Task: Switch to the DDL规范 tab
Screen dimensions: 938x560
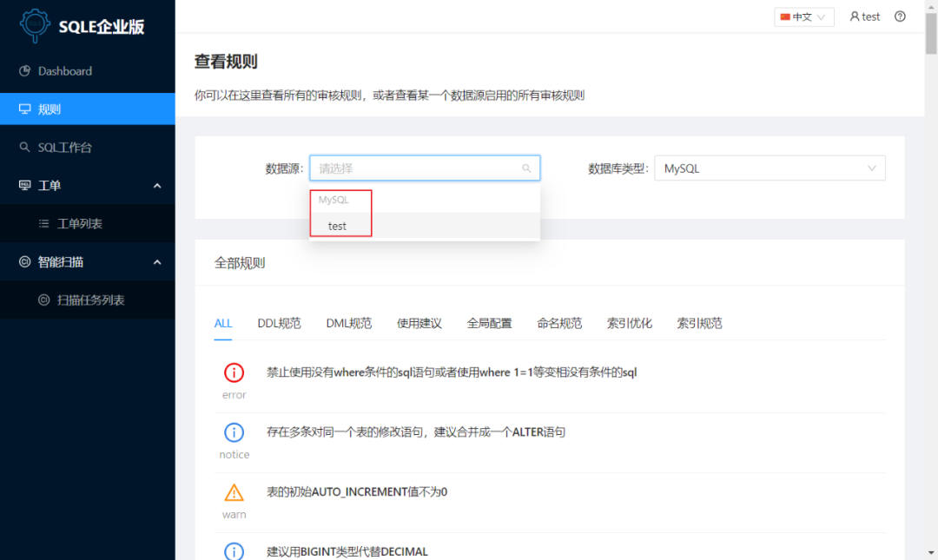Action: click(279, 323)
